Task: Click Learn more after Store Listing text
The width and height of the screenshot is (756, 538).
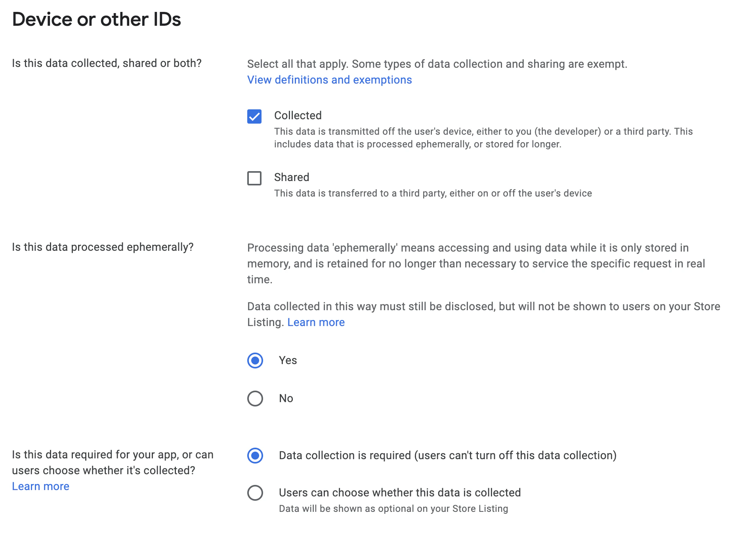Action: point(316,322)
